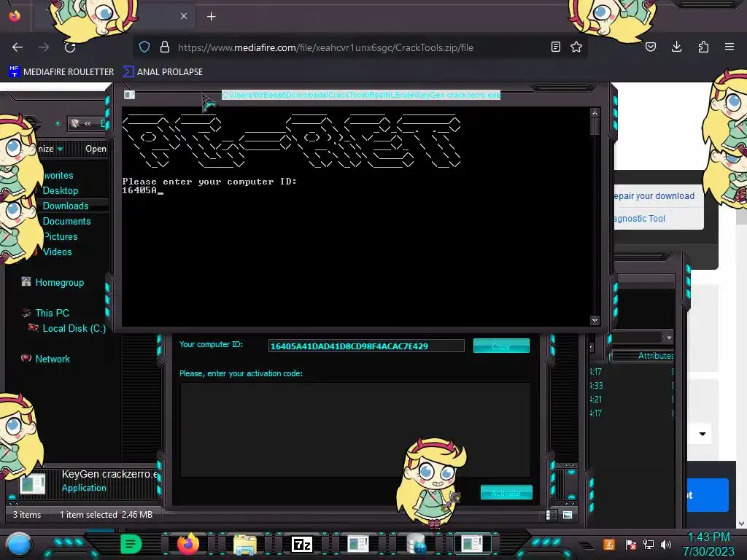Click the Copy button beside computer ID

click(x=501, y=346)
